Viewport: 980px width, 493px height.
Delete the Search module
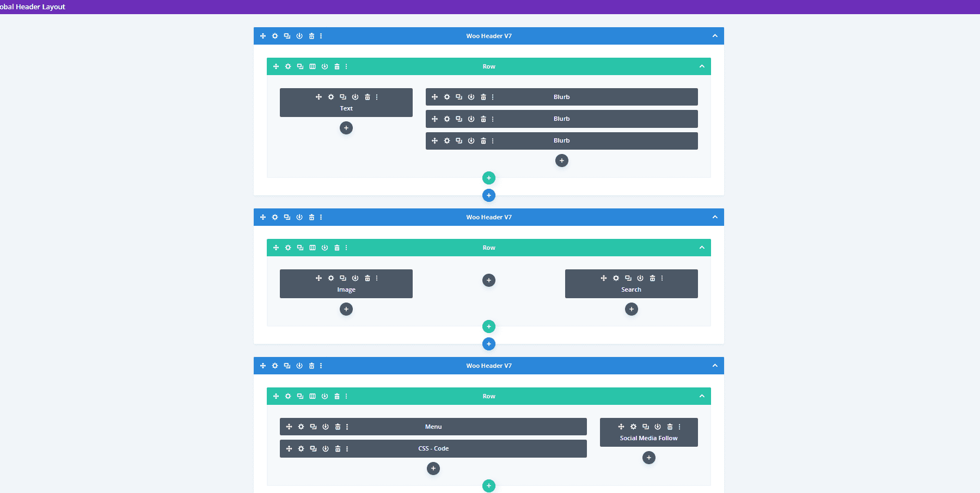(x=652, y=278)
